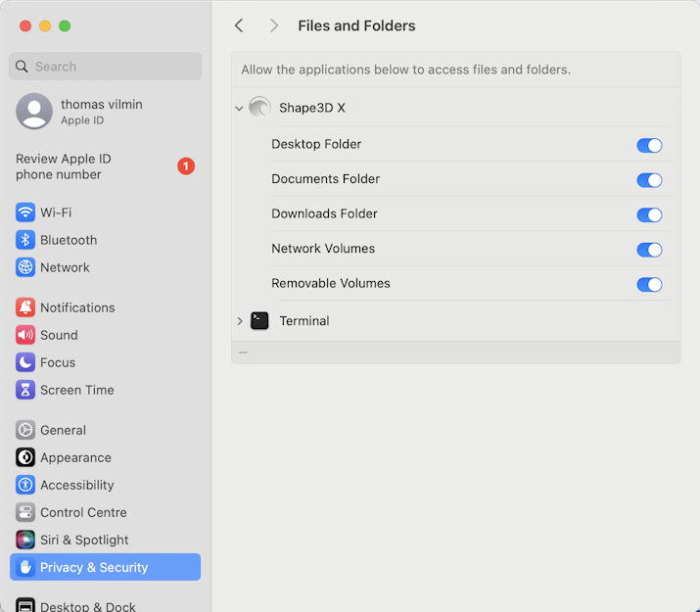Go back using the back arrow

tap(239, 25)
